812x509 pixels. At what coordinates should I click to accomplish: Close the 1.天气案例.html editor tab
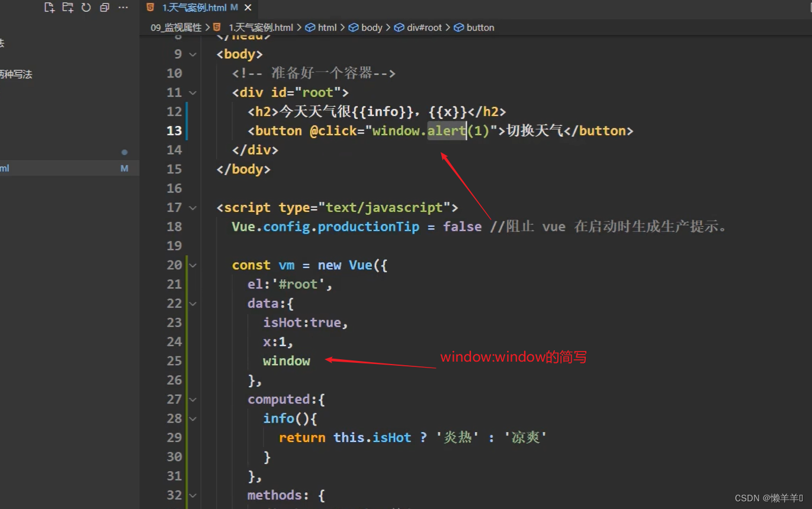pyautogui.click(x=248, y=8)
